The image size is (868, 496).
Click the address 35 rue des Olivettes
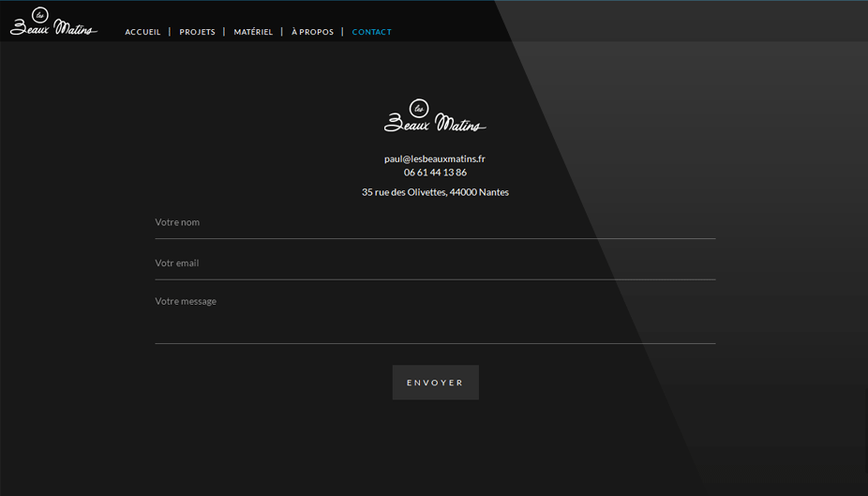[x=435, y=192]
